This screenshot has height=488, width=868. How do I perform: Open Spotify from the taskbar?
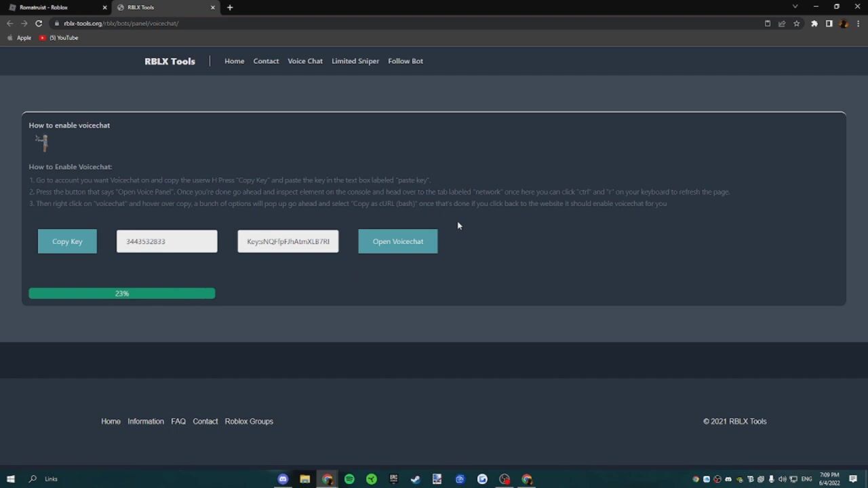coord(349,479)
